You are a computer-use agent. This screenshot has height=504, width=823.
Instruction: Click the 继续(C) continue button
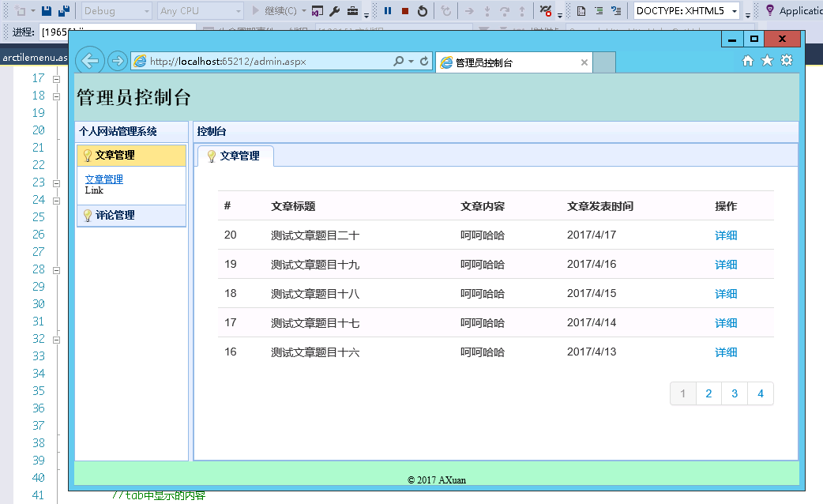point(275,11)
